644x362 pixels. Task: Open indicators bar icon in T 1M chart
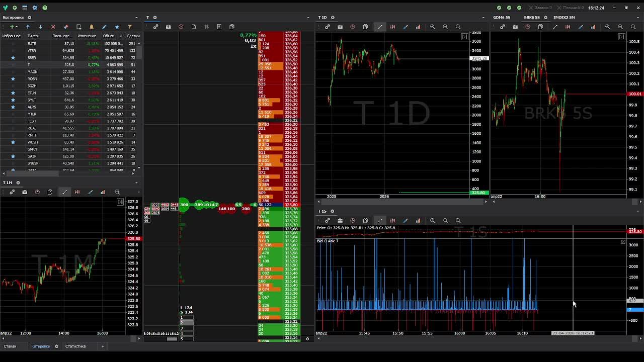pyautogui.click(x=103, y=192)
